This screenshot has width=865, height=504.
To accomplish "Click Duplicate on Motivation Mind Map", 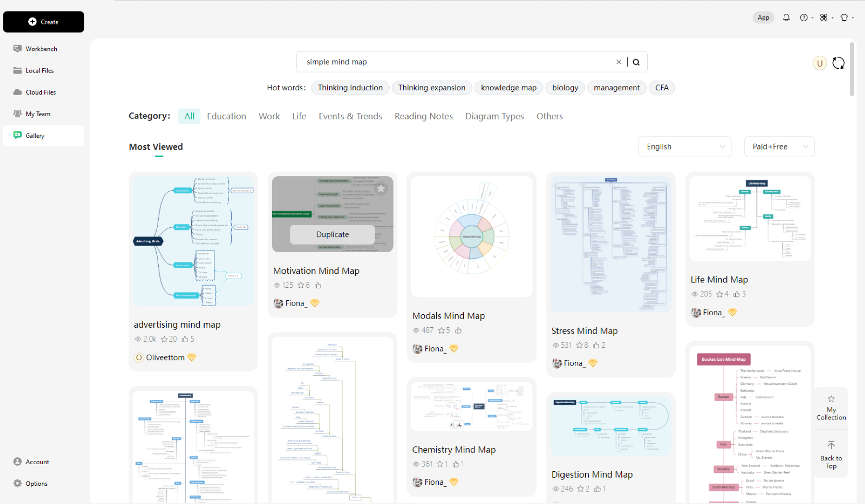I will 332,234.
